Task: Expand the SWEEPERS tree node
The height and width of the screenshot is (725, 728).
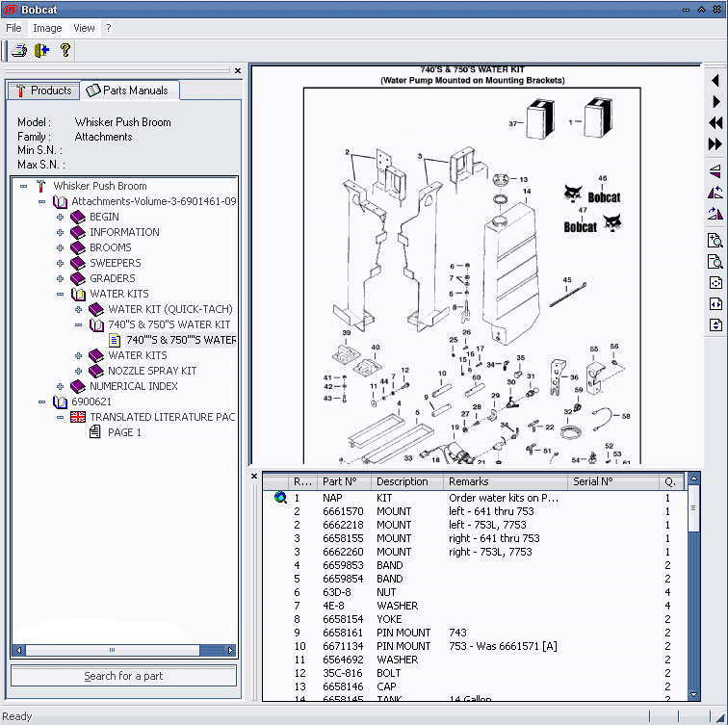Action: tap(60, 263)
